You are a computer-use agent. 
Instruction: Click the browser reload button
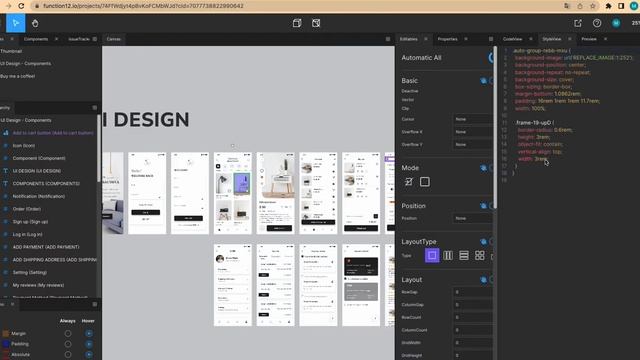tap(21, 6)
